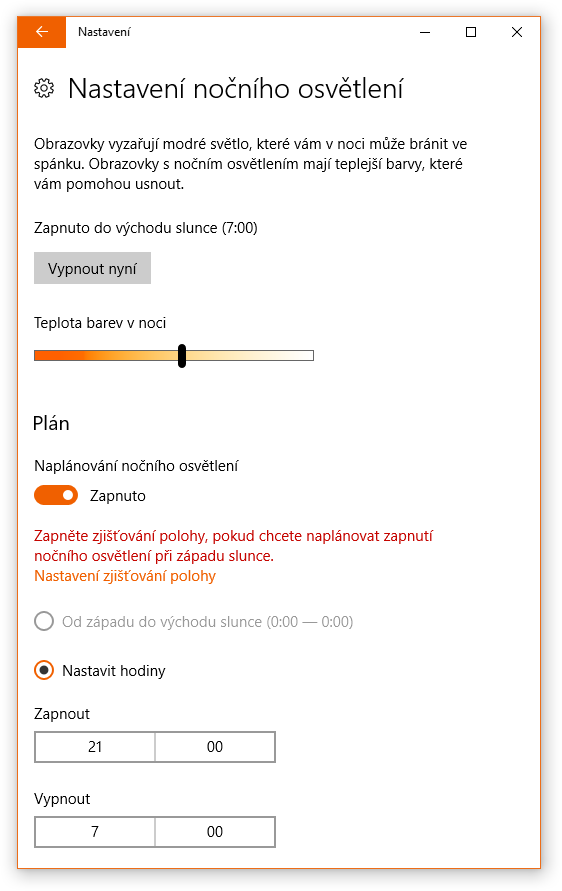Toggle Naplánování nočního osvětlení switch off
Image resolution: width=562 pixels, height=891 pixels.
coord(56,496)
